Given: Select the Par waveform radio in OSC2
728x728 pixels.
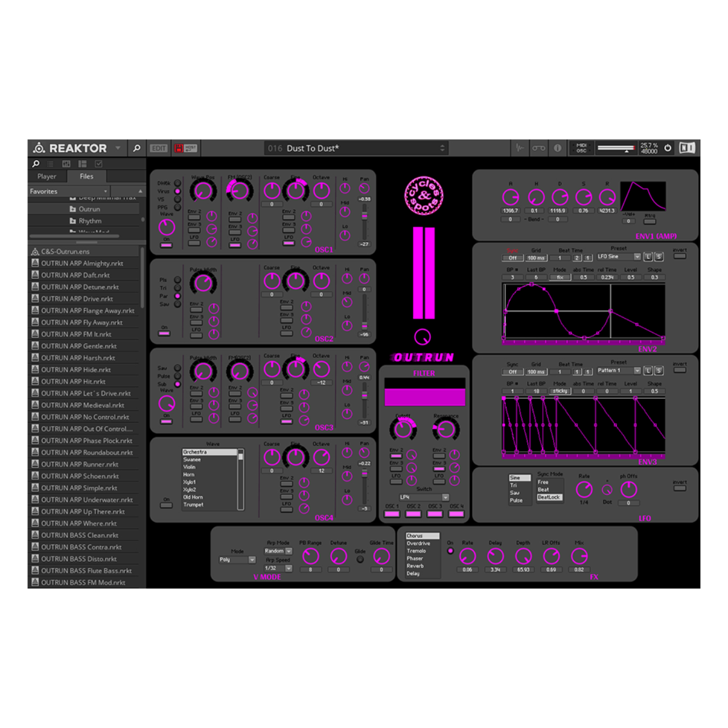Looking at the screenshot, I should coord(178,296).
